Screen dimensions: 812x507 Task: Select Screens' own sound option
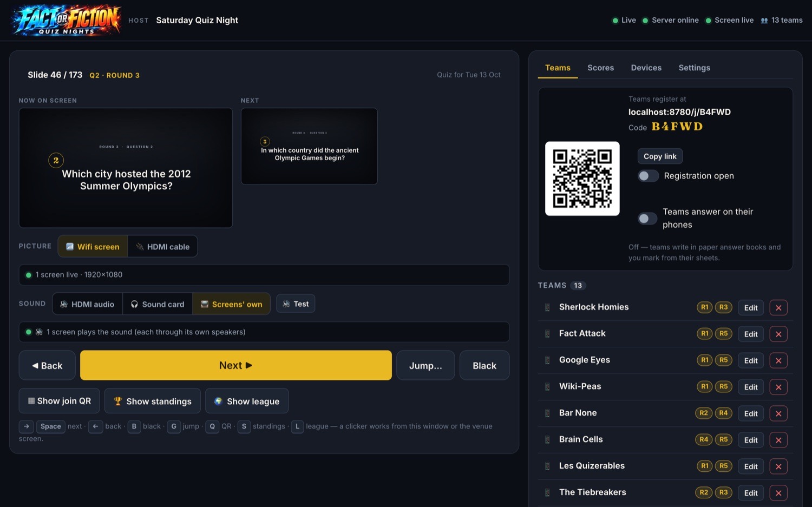tap(232, 304)
